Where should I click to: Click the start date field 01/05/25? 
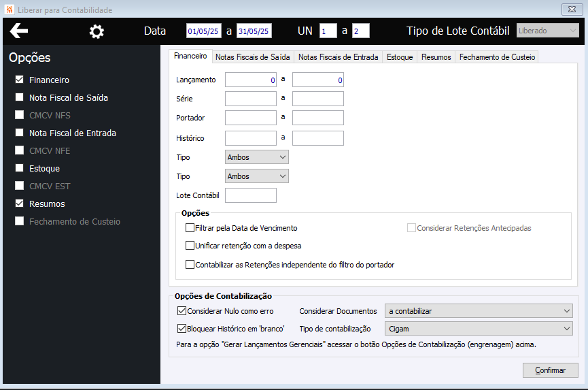(204, 31)
